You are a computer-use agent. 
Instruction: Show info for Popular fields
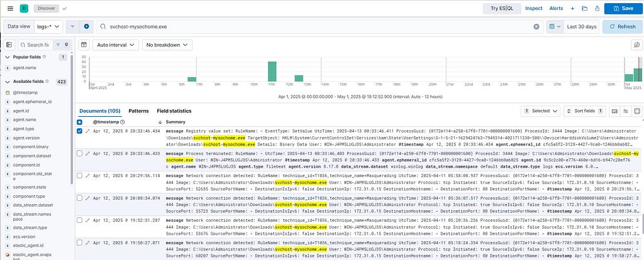45,57
